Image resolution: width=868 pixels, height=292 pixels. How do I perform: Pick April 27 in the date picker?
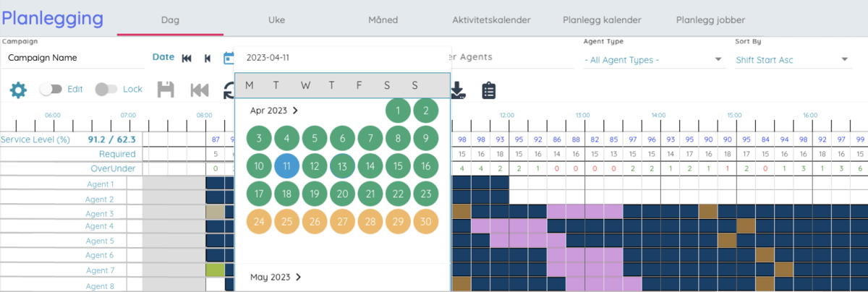coord(343,221)
